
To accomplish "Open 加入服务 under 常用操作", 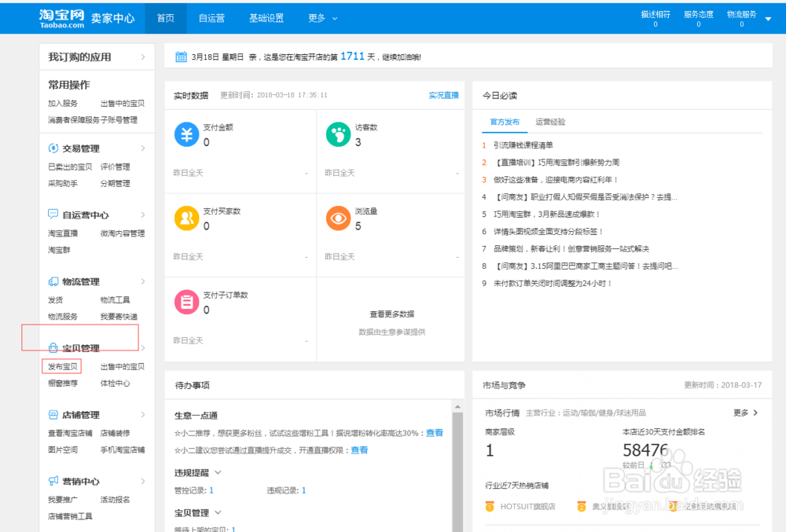I will click(63, 104).
